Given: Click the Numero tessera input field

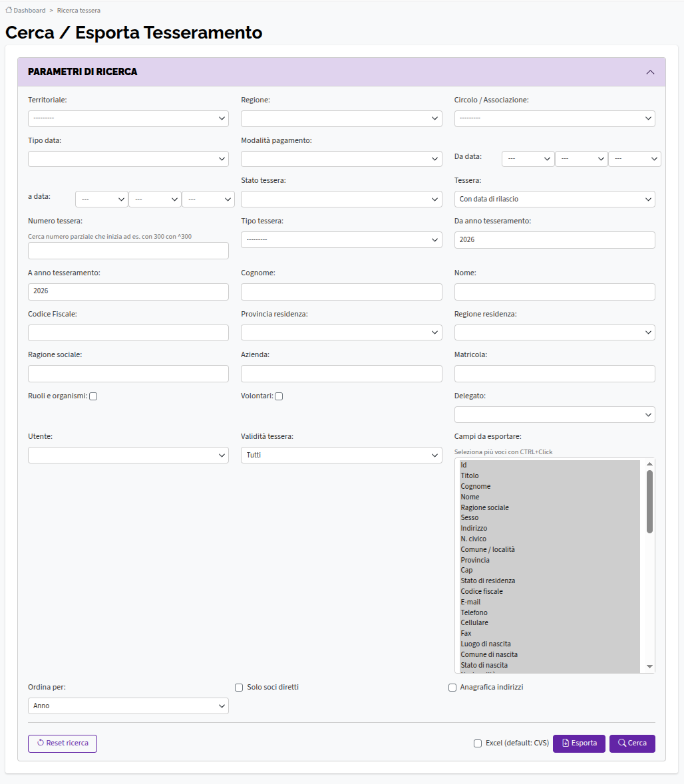Looking at the screenshot, I should point(128,251).
